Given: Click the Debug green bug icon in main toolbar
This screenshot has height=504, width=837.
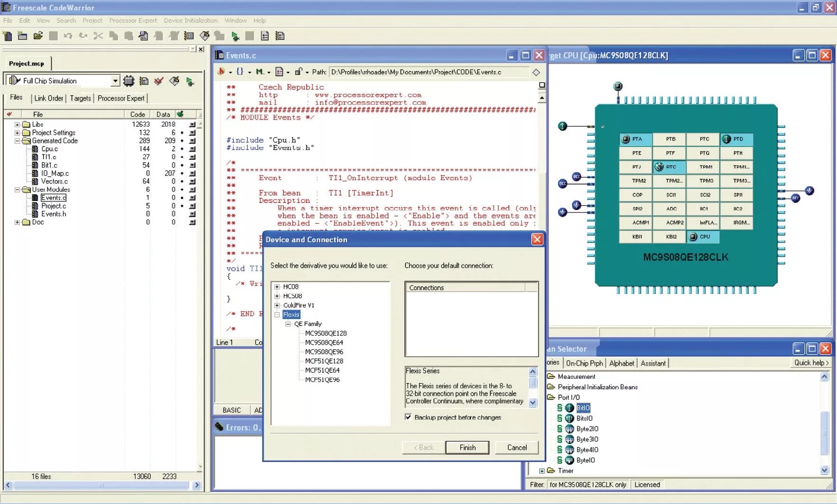Looking at the screenshot, I should pyautogui.click(x=235, y=36).
